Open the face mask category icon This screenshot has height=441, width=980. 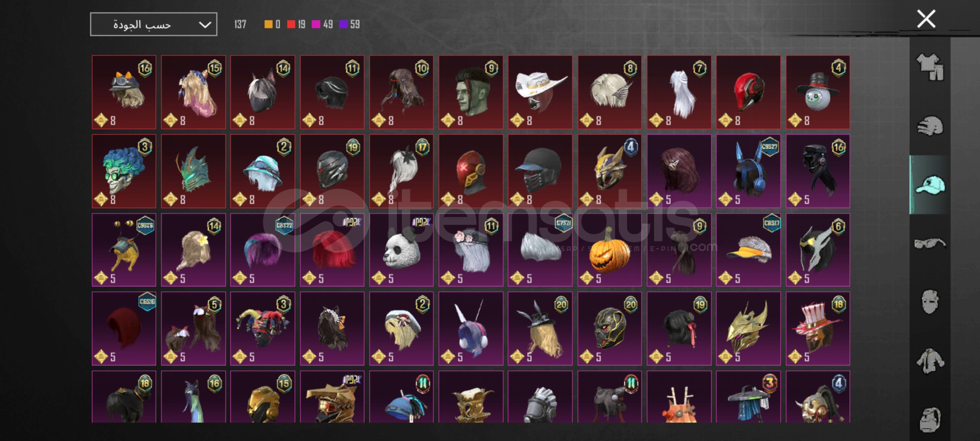point(930,302)
